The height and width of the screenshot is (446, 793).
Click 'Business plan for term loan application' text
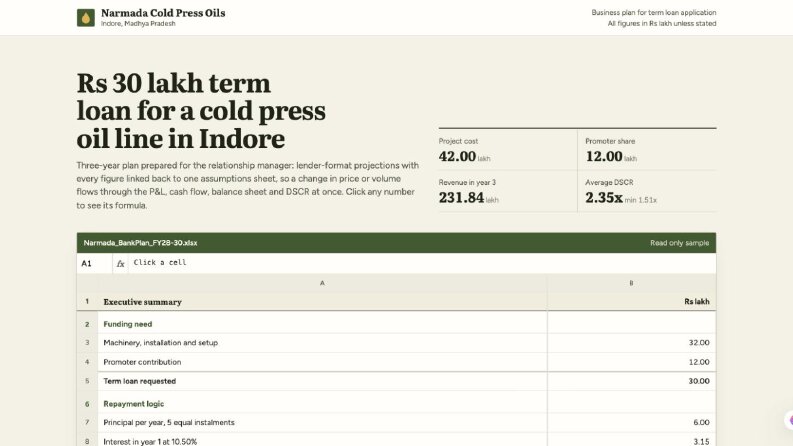coord(654,12)
